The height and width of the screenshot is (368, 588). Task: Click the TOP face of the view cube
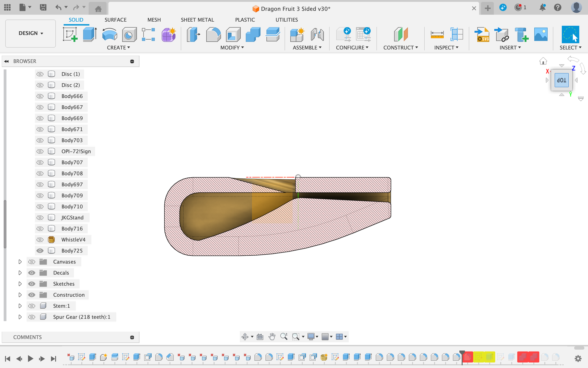562,80
